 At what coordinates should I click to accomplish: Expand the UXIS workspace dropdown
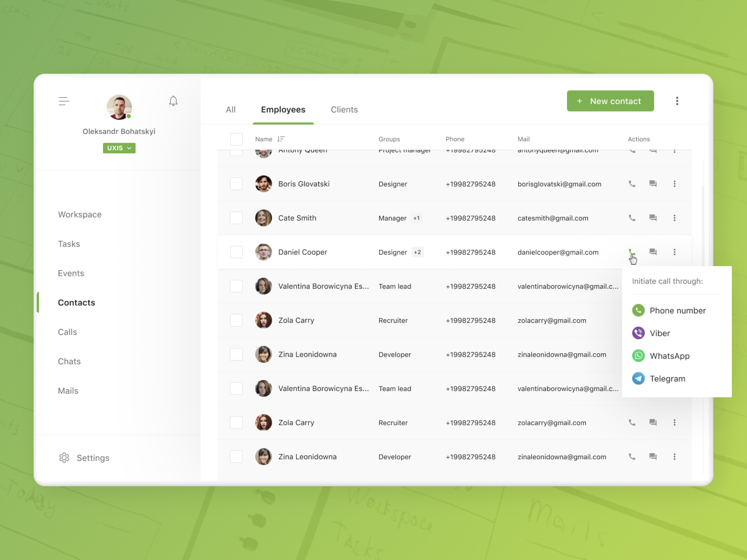coord(119,148)
